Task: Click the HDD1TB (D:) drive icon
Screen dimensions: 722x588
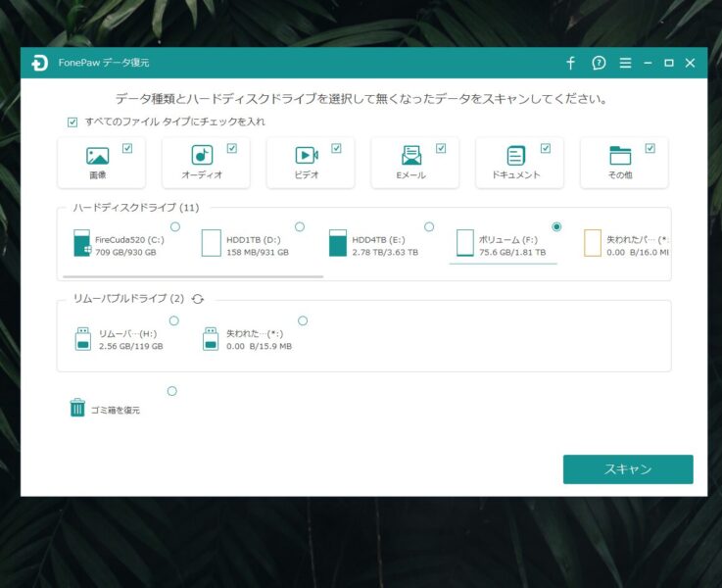Action: pyautogui.click(x=212, y=243)
